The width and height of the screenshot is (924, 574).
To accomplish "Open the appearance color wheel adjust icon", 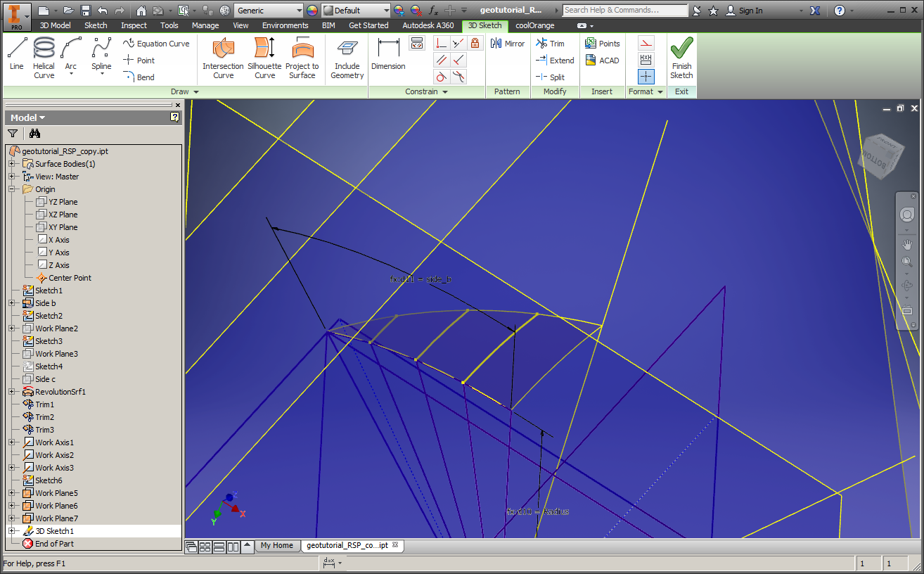I will [399, 11].
